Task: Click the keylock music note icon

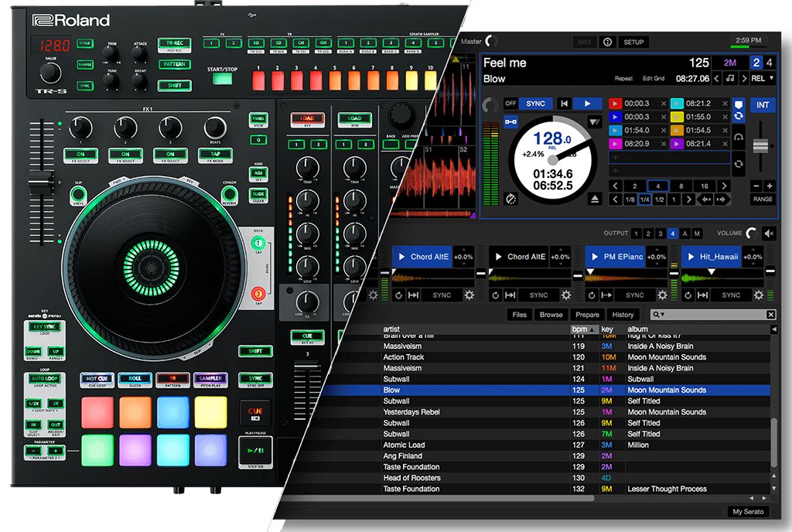Action: (730, 78)
